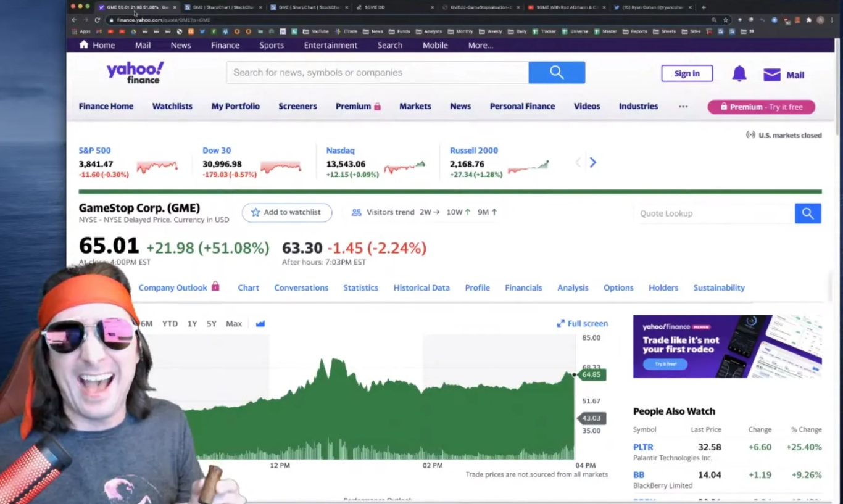Click the Yahoo Finance logo
Image resolution: width=843 pixels, height=504 pixels.
[135, 72]
